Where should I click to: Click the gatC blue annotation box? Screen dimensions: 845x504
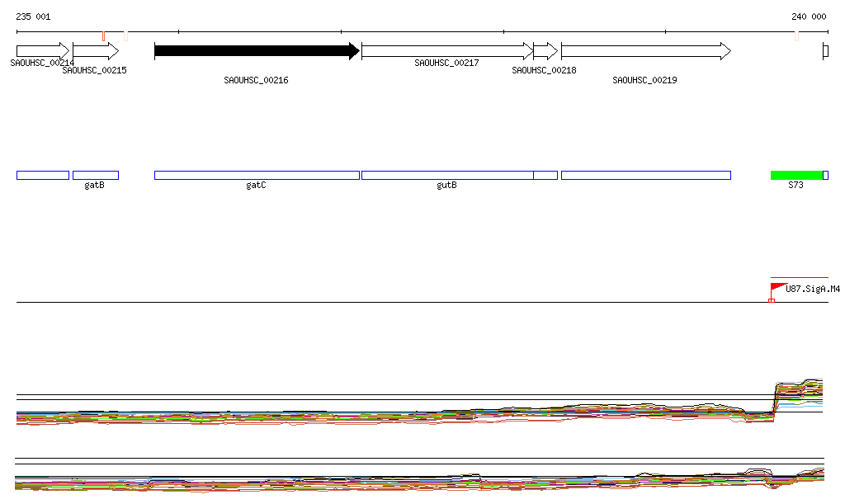257,175
